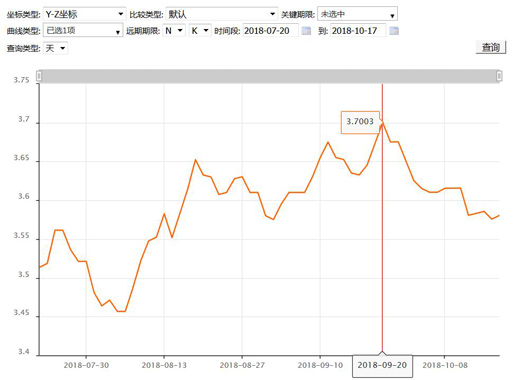520x380 pixels.
Task: Click the start date field 2018-07-20
Action: [x=271, y=31]
